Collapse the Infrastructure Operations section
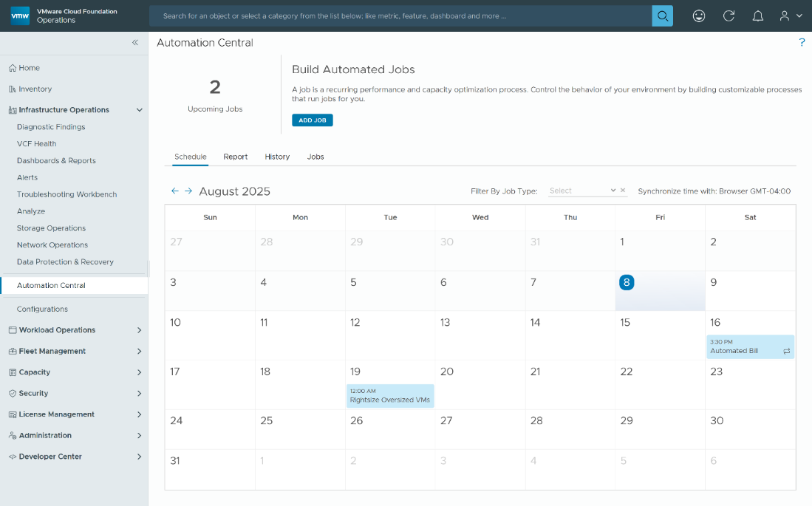The width and height of the screenshot is (812, 506). (x=140, y=110)
